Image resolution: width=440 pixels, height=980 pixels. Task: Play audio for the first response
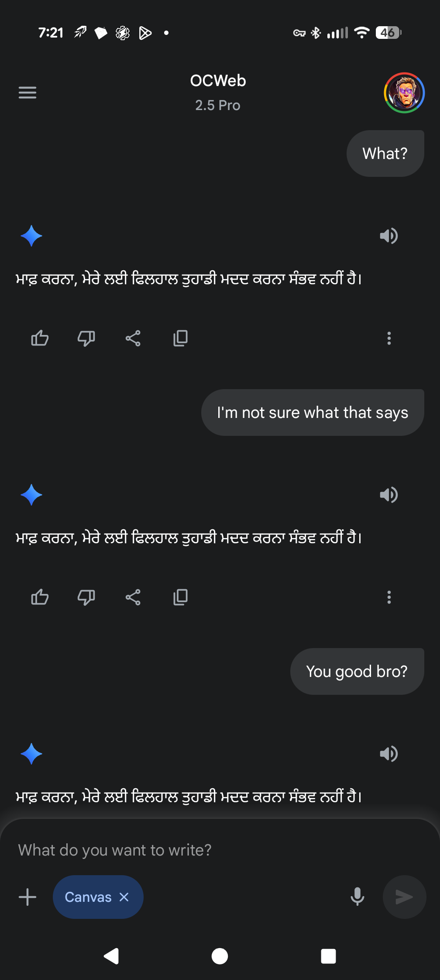(388, 236)
